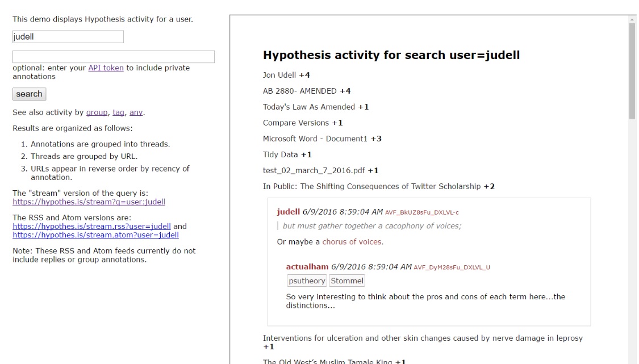The image size is (639, 364).
Task: Open the group activity link
Action: point(97,112)
